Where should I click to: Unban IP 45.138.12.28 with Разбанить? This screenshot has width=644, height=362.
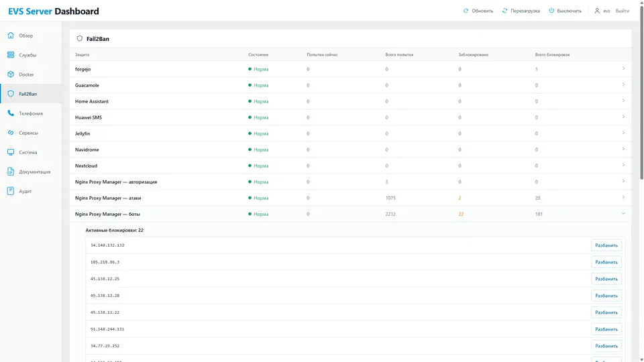(606, 296)
